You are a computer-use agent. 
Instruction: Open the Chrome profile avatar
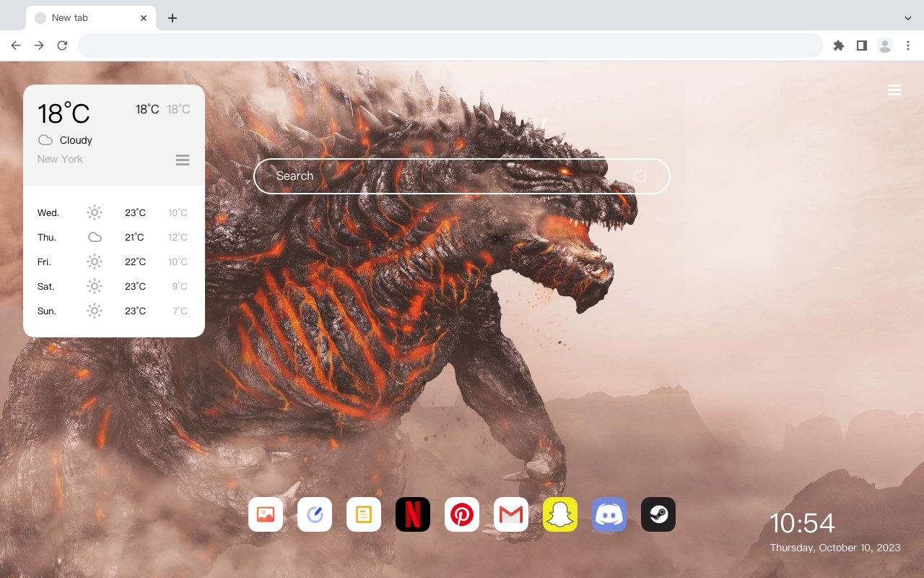[885, 46]
